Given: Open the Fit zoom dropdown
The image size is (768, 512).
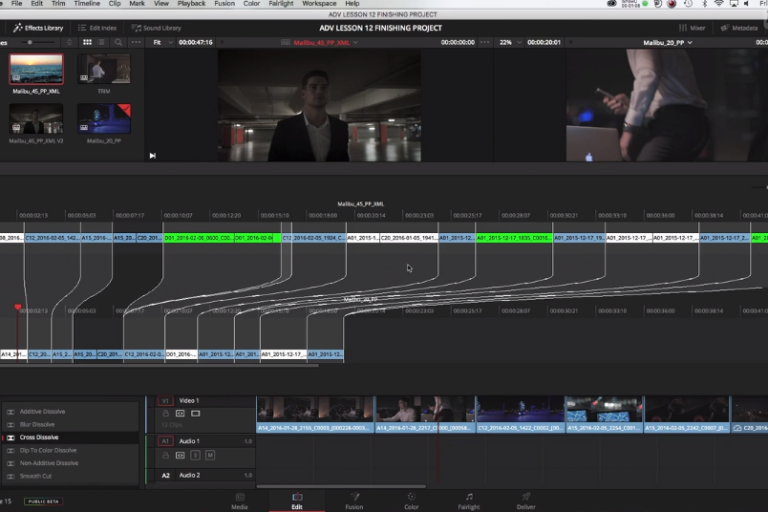Looking at the screenshot, I should pyautogui.click(x=162, y=43).
